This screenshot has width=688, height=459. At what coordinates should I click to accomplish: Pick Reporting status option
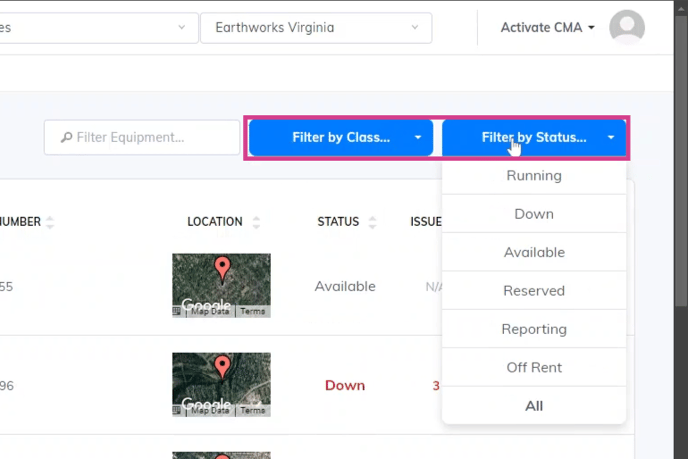coord(534,329)
